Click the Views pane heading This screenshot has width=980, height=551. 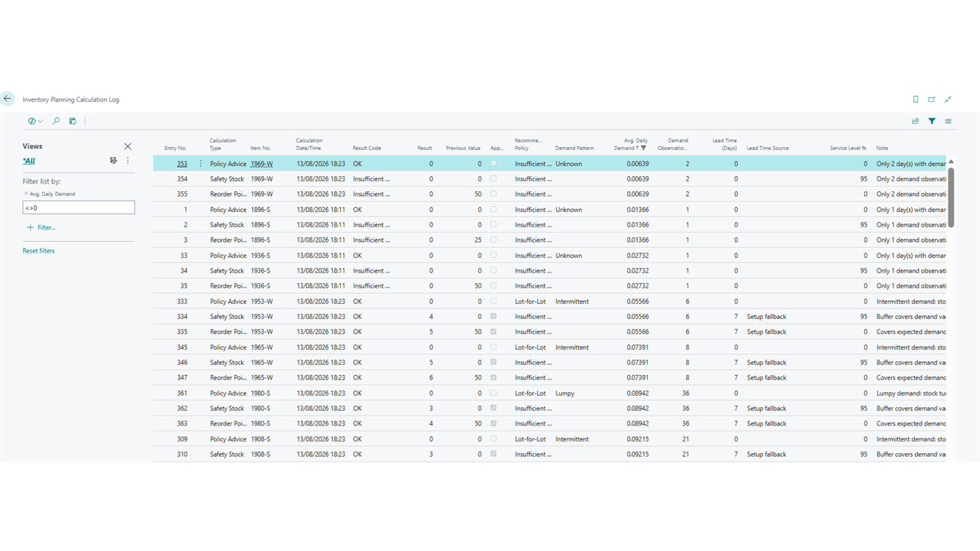[32, 146]
